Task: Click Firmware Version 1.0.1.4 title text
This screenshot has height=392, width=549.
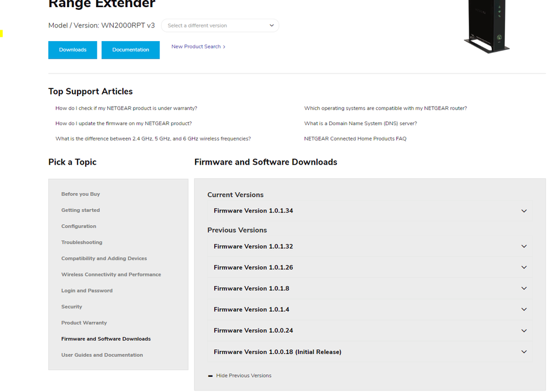Action: tap(251, 310)
